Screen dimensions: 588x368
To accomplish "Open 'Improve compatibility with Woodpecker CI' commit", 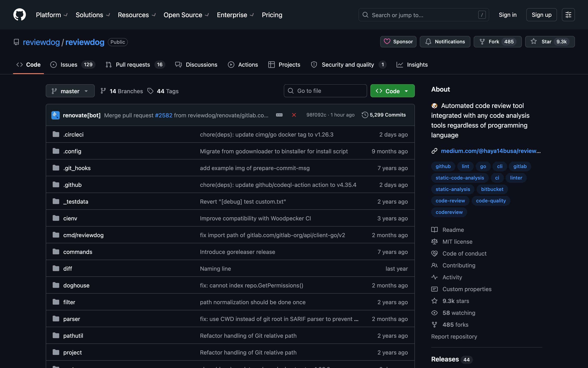I will 255,218.
